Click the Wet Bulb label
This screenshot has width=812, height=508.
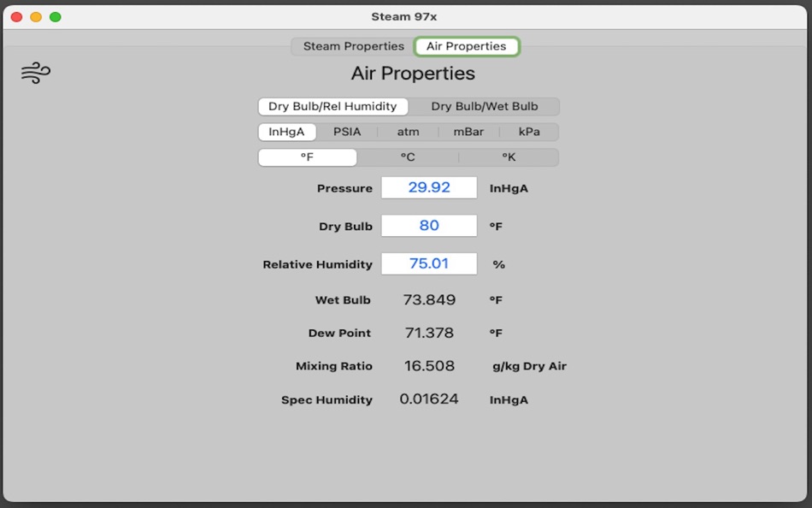[x=343, y=300]
